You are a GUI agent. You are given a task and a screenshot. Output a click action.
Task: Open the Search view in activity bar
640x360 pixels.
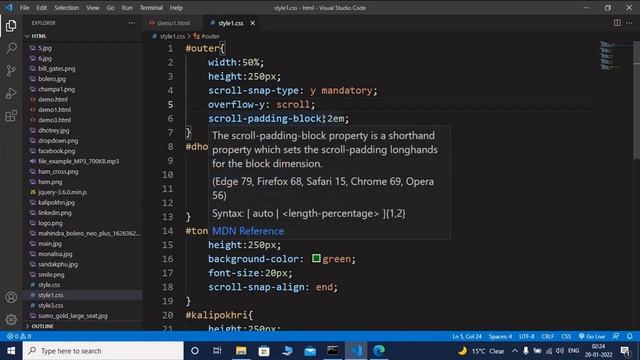click(x=11, y=48)
